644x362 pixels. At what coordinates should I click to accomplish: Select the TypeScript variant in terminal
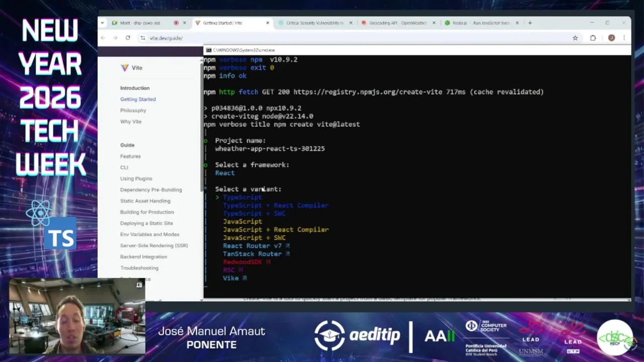coord(242,197)
